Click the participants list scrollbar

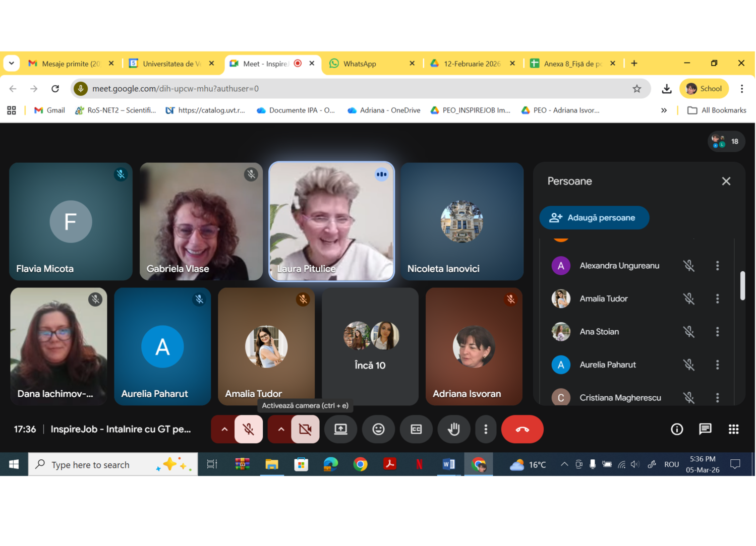[x=742, y=286]
